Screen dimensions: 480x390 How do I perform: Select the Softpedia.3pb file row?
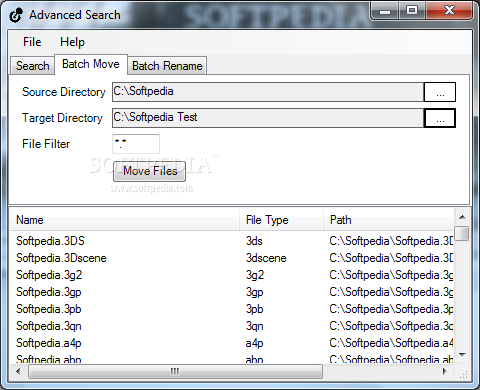232,309
